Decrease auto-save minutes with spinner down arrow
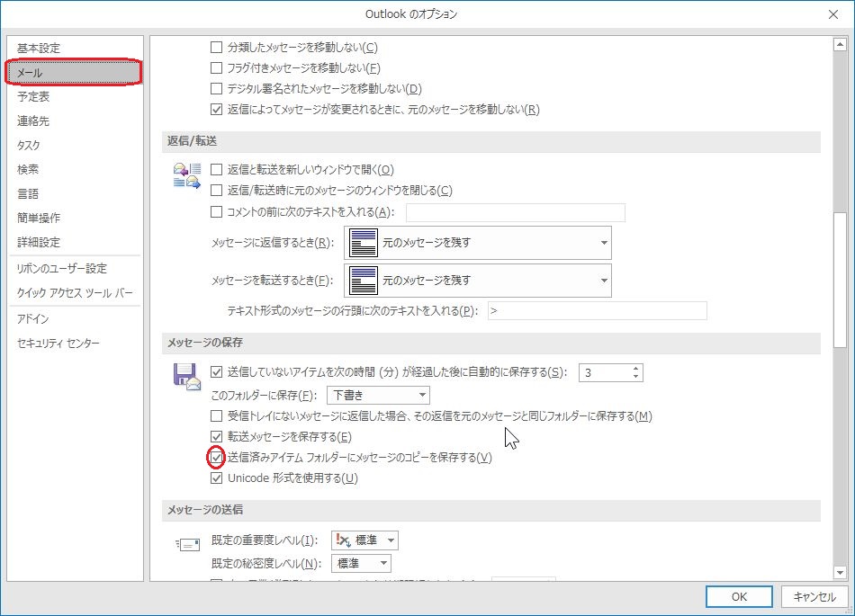 635,377
